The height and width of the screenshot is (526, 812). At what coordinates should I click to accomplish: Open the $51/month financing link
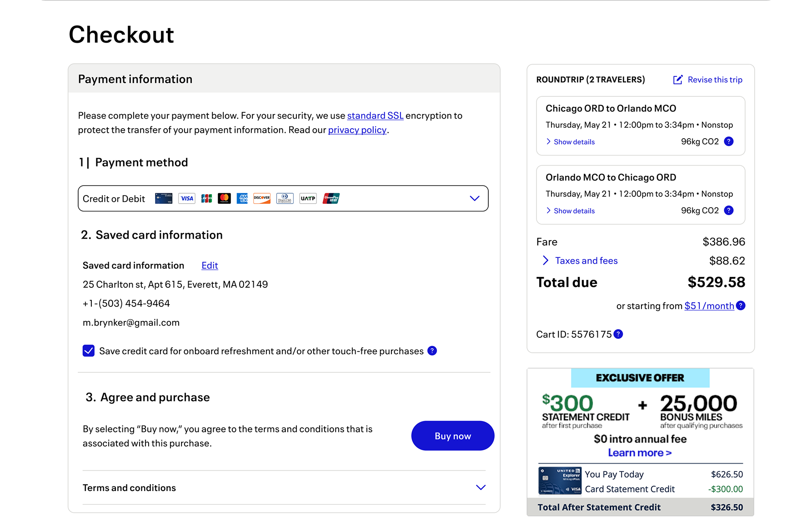pos(709,306)
